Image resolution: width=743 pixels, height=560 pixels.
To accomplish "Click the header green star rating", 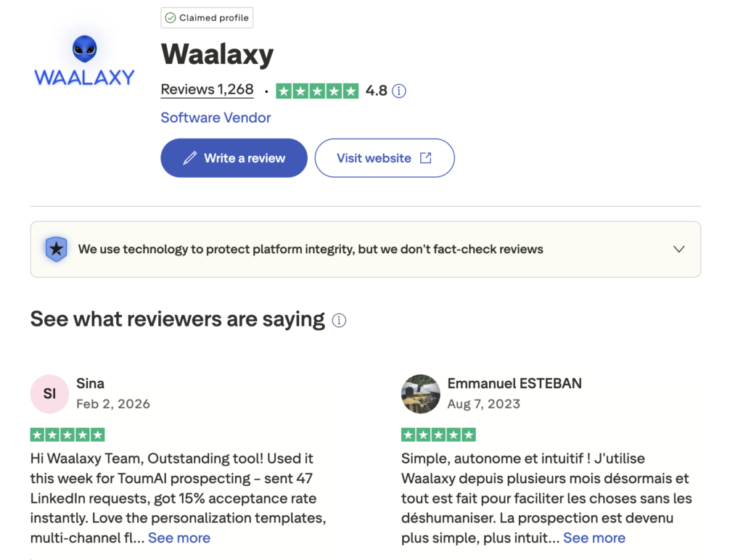I will point(317,91).
